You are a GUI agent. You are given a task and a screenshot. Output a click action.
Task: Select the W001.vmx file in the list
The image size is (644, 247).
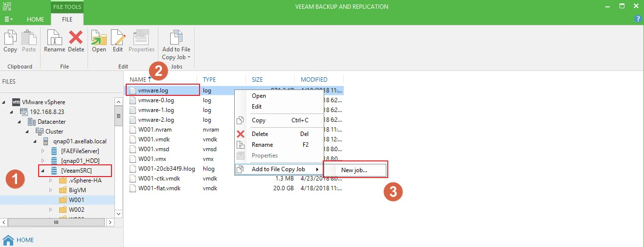pyautogui.click(x=152, y=159)
